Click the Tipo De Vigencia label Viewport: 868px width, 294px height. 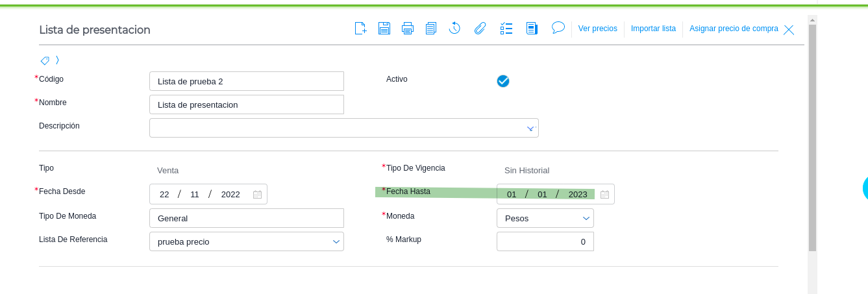pos(415,167)
